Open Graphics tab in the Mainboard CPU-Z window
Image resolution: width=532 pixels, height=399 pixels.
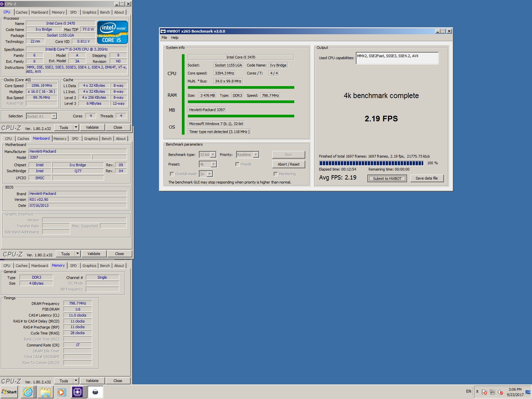pos(91,139)
